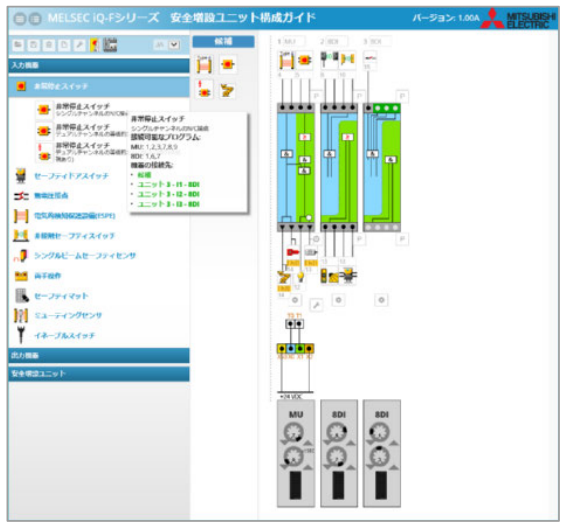Click unit 2 8DI name field

tap(337, 41)
